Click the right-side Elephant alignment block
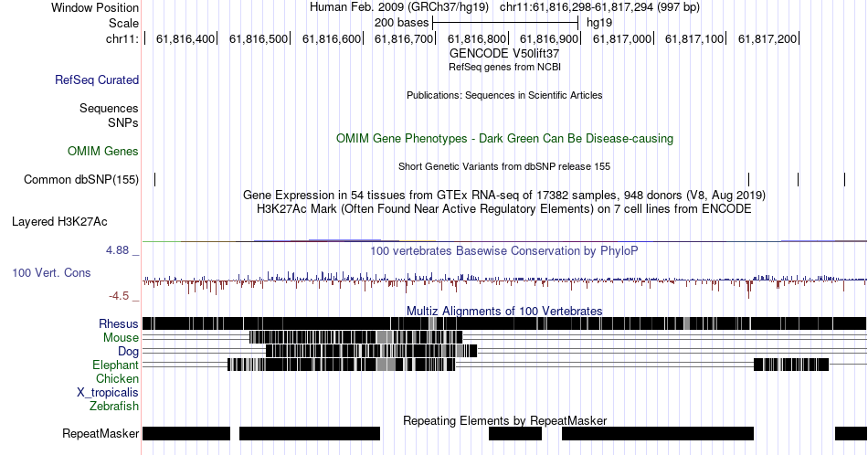 point(791,365)
